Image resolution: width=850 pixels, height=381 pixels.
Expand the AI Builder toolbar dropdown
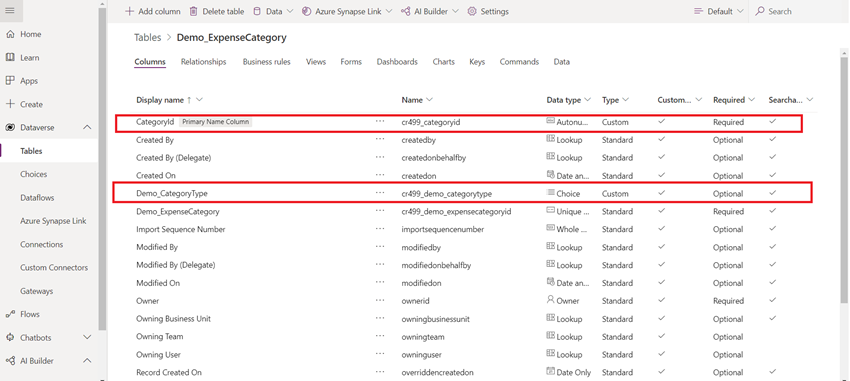click(455, 11)
